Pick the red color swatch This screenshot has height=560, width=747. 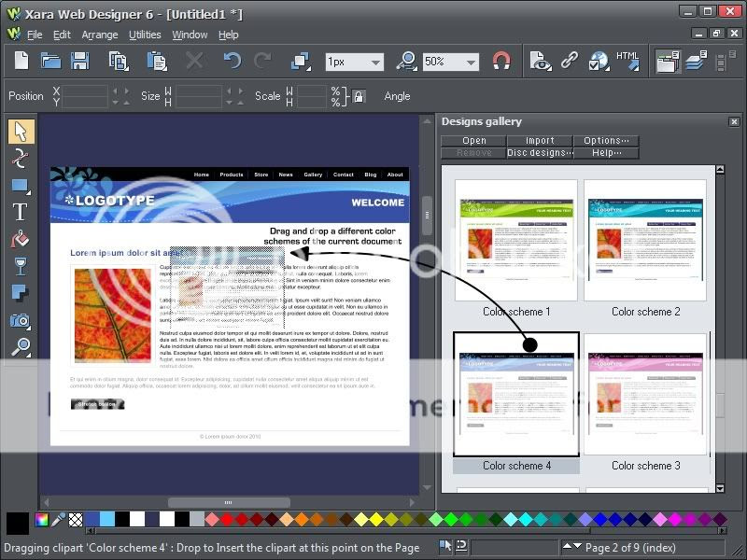[x=227, y=519]
